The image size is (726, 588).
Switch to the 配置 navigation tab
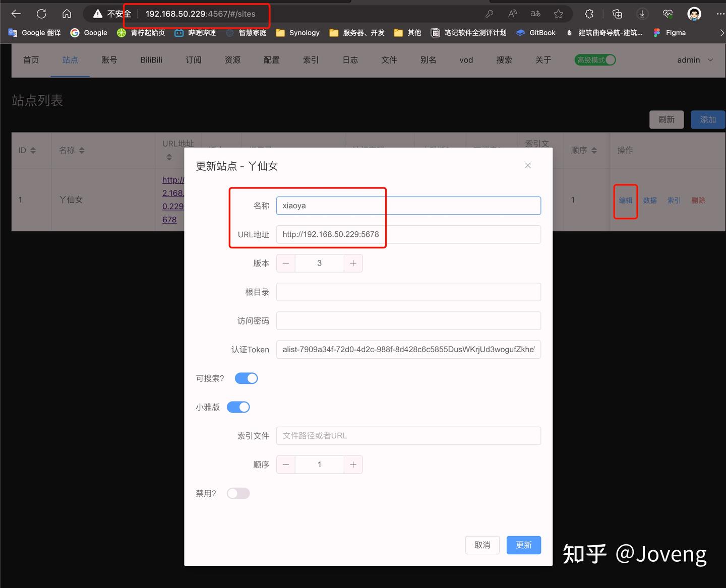(272, 60)
